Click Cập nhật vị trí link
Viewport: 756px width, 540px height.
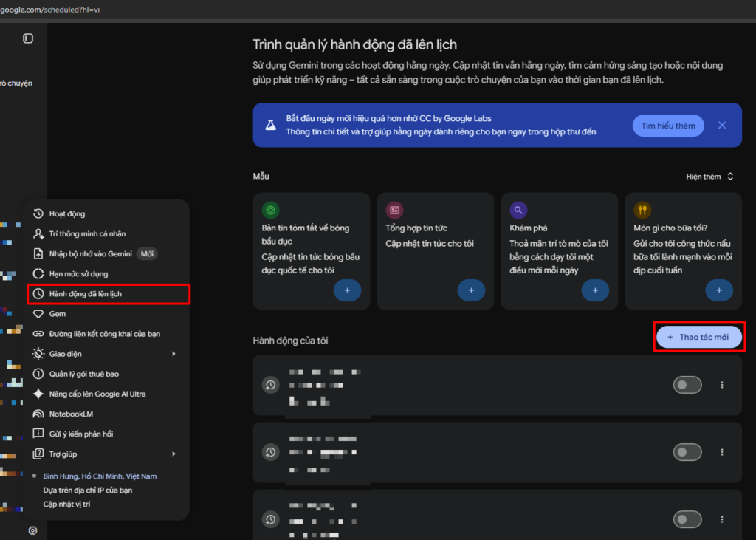66,504
